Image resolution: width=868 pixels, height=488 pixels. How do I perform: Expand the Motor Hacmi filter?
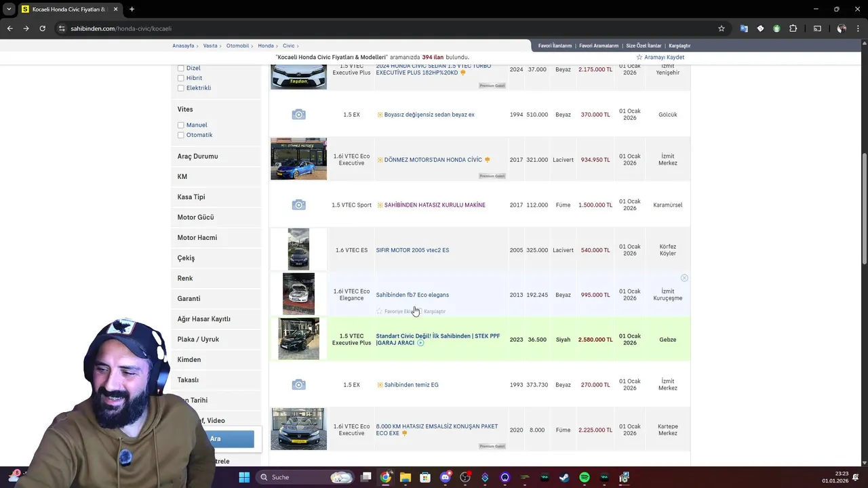point(216,238)
